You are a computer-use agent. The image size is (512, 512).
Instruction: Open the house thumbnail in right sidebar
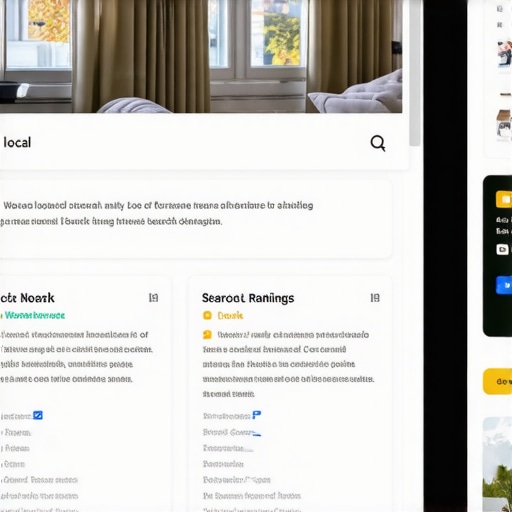pyautogui.click(x=504, y=125)
